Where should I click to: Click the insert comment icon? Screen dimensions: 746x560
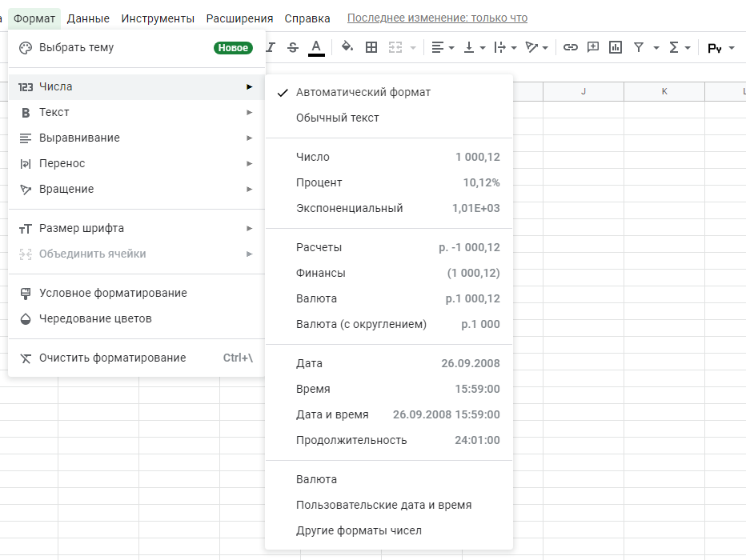click(593, 48)
